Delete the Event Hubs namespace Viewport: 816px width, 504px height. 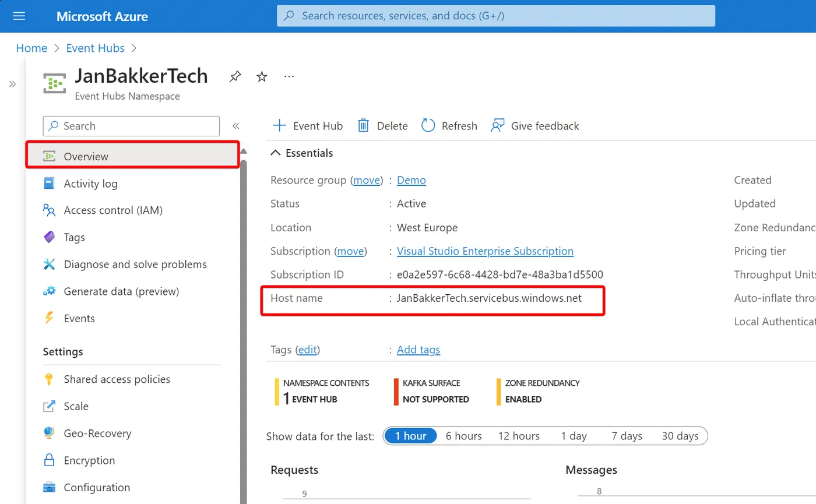[382, 126]
